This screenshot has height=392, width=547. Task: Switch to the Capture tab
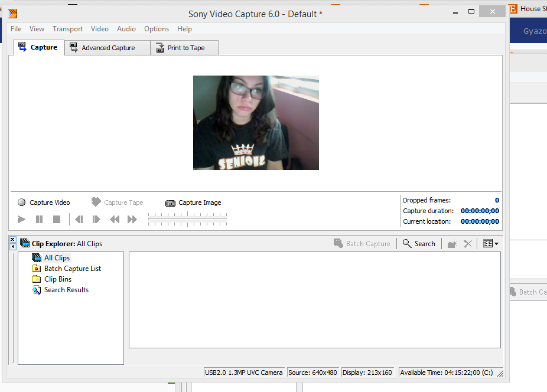pyautogui.click(x=38, y=47)
